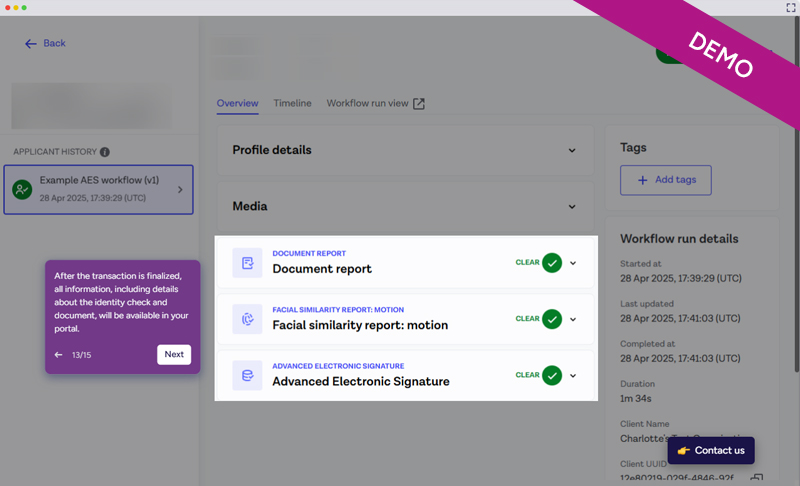This screenshot has width=800, height=486.
Task: Click the Last updated timestamp value
Action: pos(681,318)
